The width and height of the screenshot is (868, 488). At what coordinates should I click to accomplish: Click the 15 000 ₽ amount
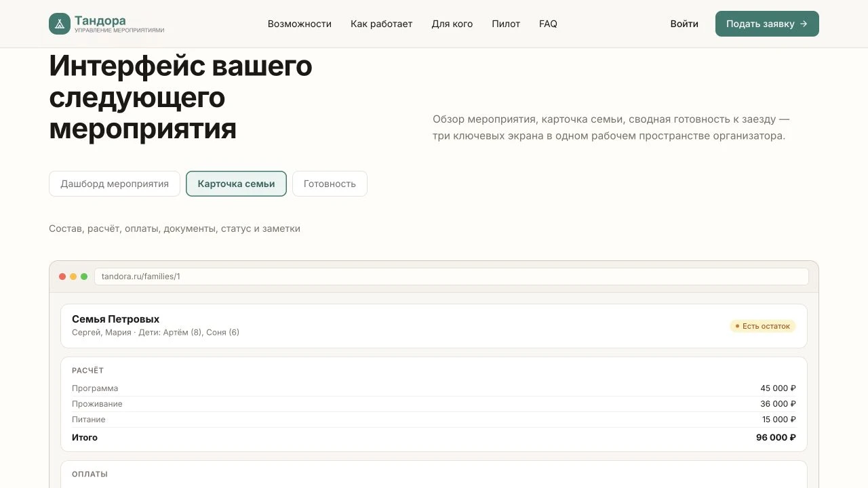click(778, 420)
